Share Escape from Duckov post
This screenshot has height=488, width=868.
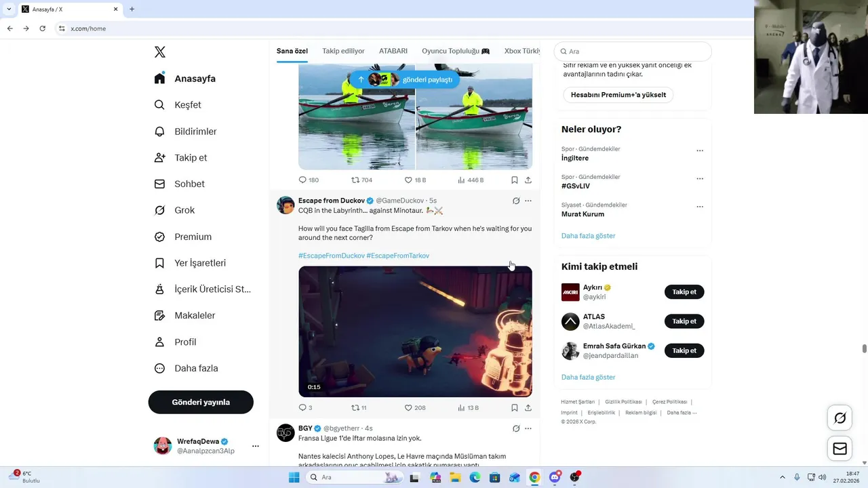528,408
